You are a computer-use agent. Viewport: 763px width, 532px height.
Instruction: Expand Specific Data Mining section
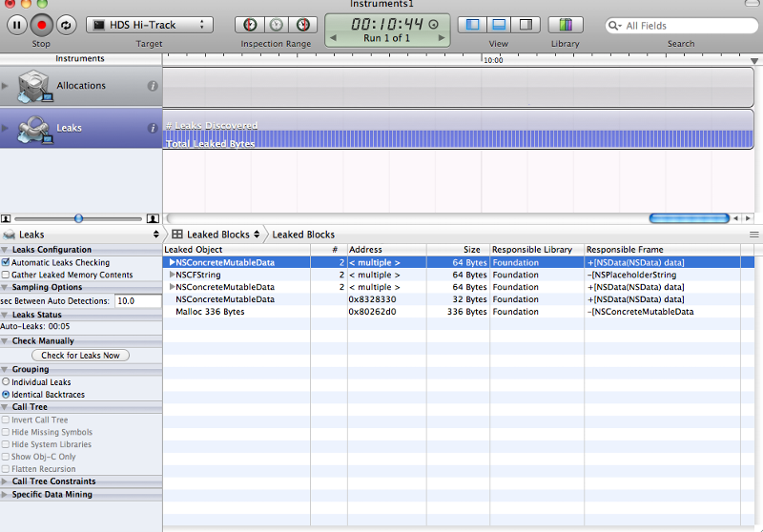[x=5, y=494]
